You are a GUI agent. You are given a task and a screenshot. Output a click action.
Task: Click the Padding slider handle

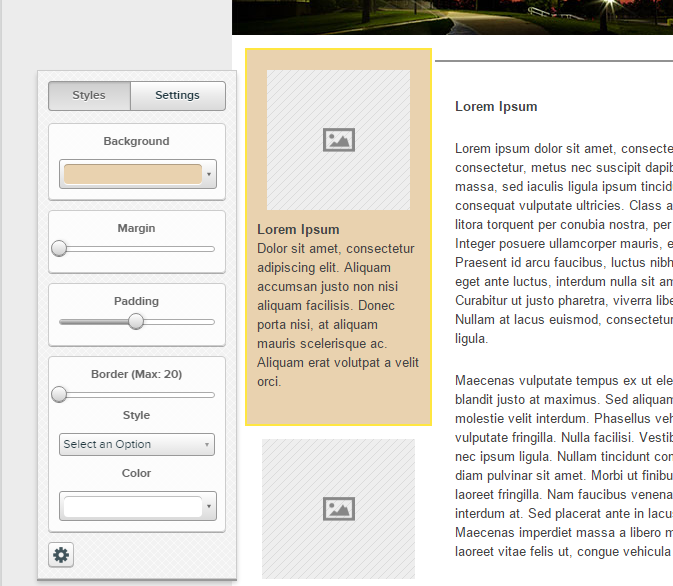136,321
